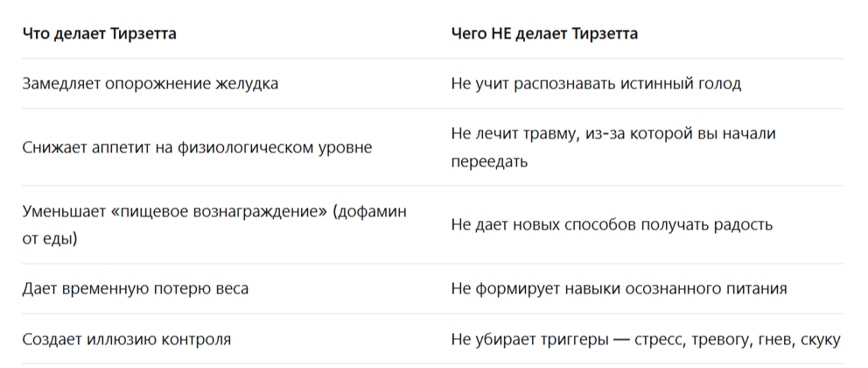Click the 'Не убирает триггеры' cell

pyautogui.click(x=647, y=339)
